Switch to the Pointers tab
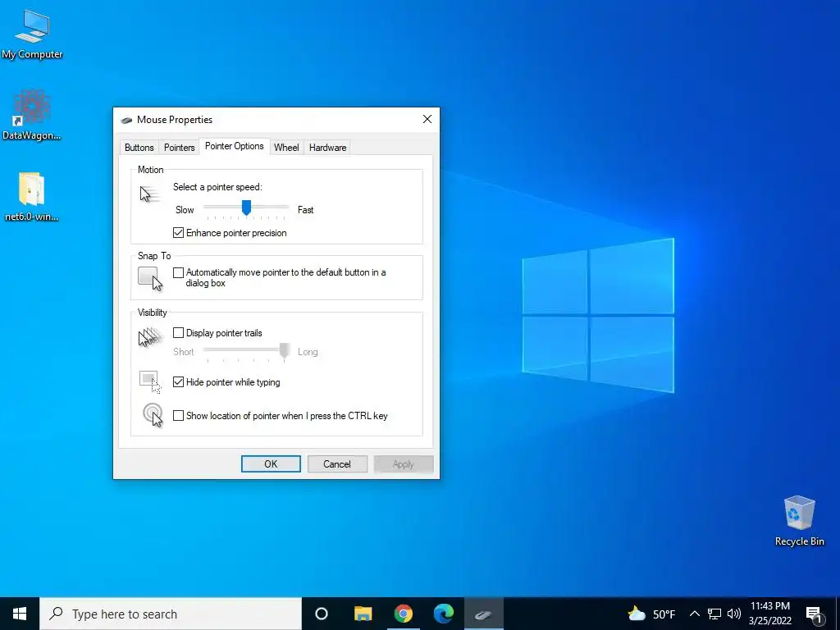The width and height of the screenshot is (840, 630). click(x=179, y=148)
